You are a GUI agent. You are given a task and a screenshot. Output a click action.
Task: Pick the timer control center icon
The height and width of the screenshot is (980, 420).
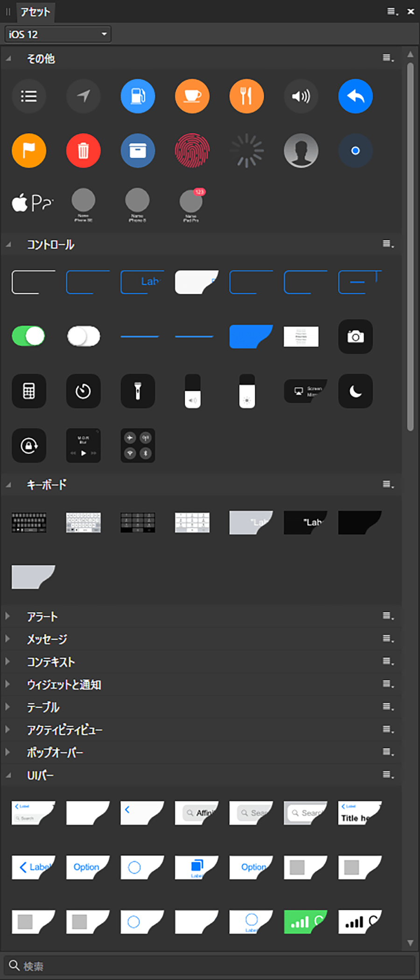[83, 391]
